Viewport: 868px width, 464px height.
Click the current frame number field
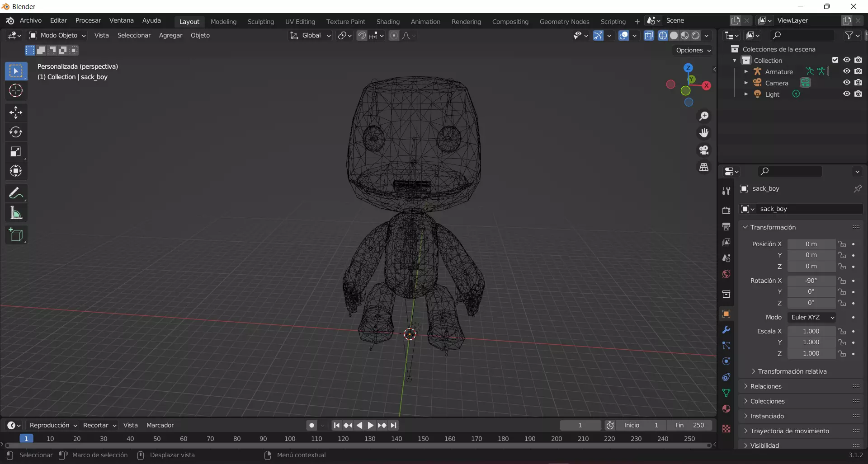580,426
